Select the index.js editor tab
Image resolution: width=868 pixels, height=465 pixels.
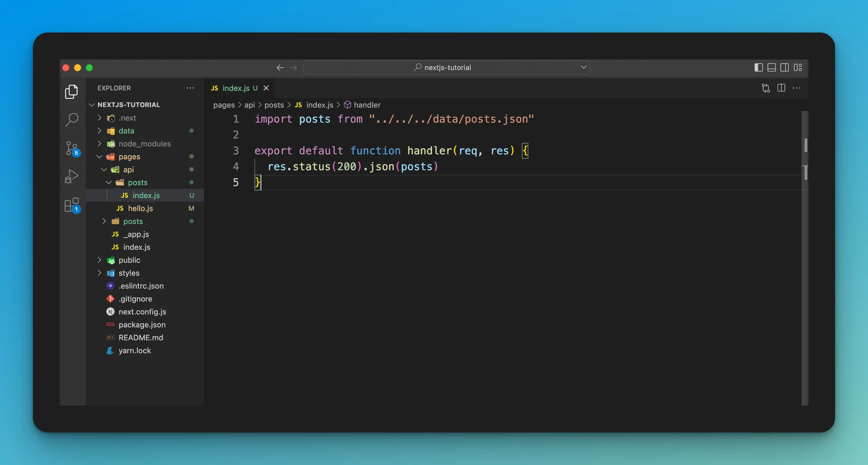[x=239, y=88]
